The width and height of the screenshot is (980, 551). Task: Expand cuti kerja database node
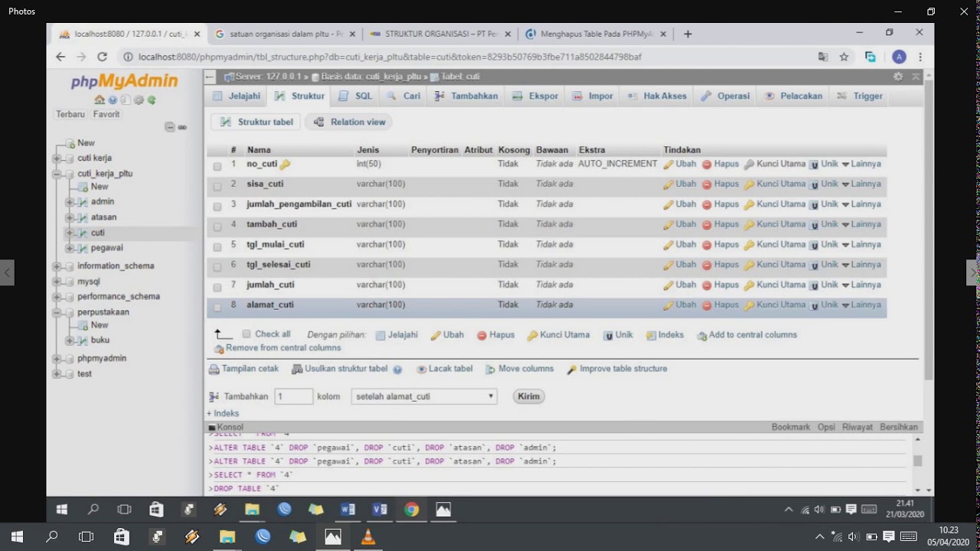[x=57, y=158]
